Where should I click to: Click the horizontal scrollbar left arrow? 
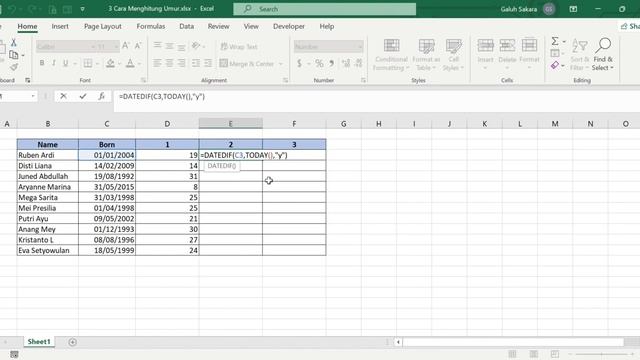tap(398, 342)
